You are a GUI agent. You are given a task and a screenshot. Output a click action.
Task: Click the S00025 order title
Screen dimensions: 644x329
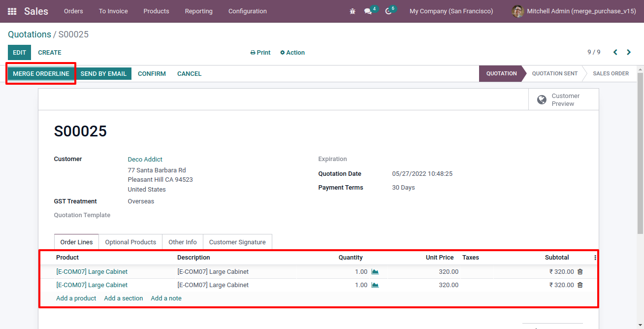click(x=80, y=131)
